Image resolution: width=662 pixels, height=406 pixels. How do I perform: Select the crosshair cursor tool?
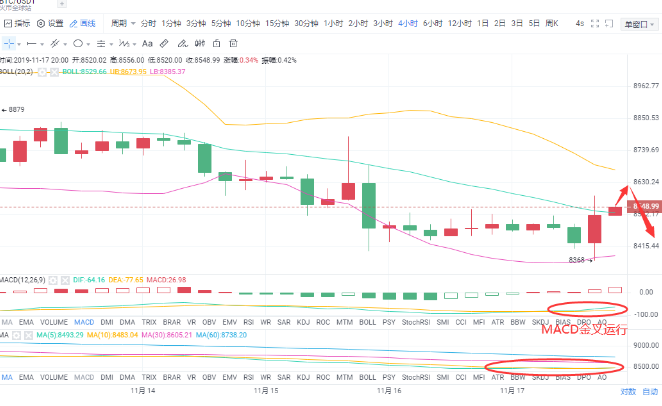(x=9, y=43)
